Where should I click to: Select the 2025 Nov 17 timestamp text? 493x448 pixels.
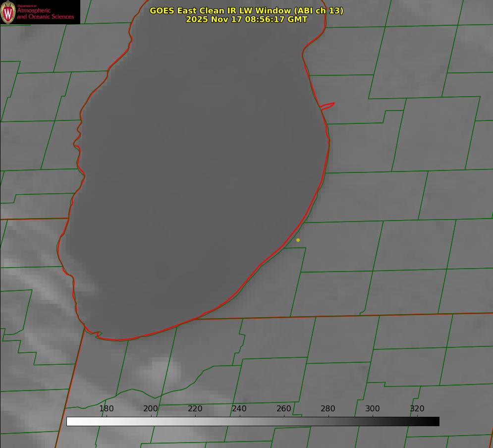(246, 19)
